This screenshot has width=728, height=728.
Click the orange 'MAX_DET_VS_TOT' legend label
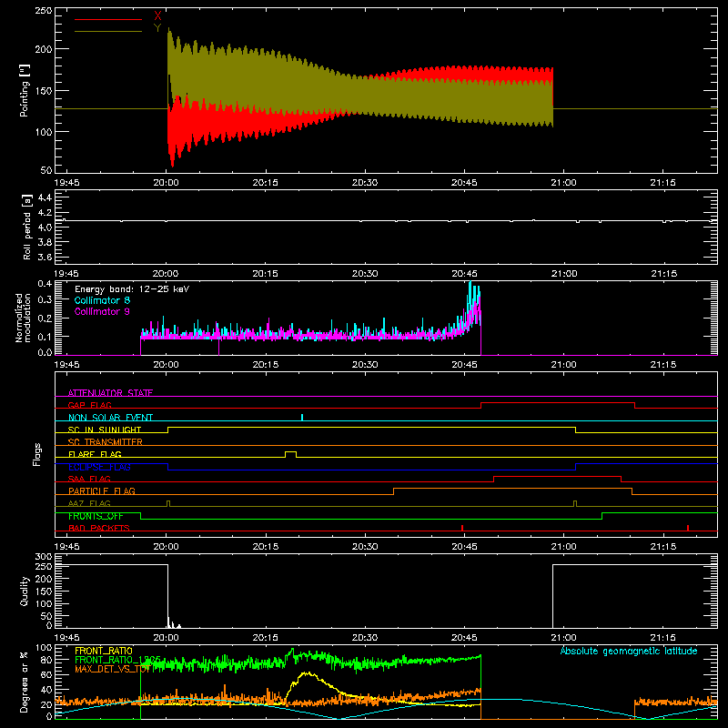(x=112, y=669)
